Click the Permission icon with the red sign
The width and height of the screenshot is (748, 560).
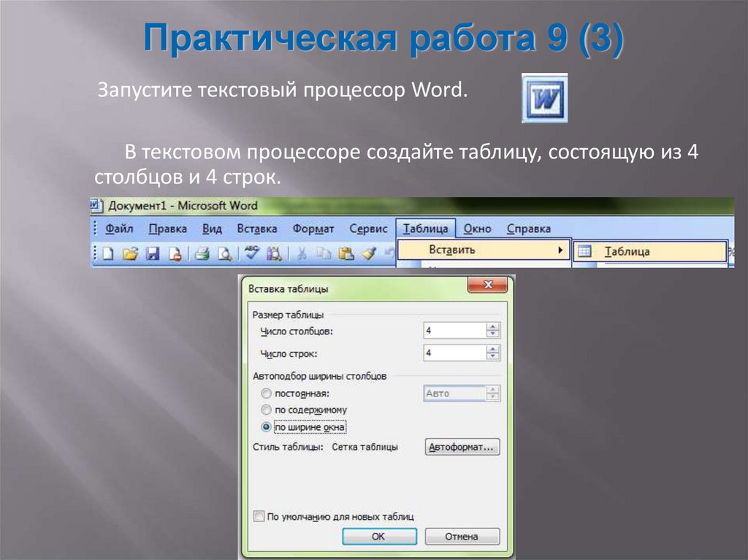[175, 253]
